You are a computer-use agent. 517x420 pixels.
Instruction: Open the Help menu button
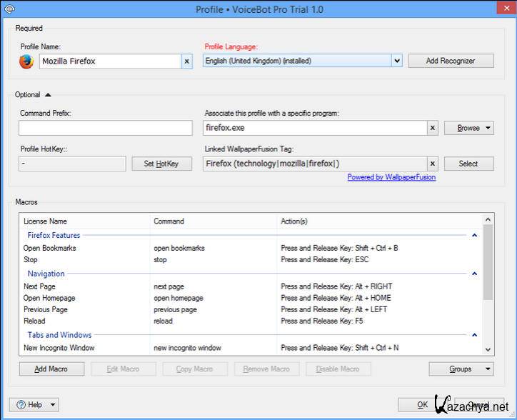pyautogui.click(x=34, y=404)
